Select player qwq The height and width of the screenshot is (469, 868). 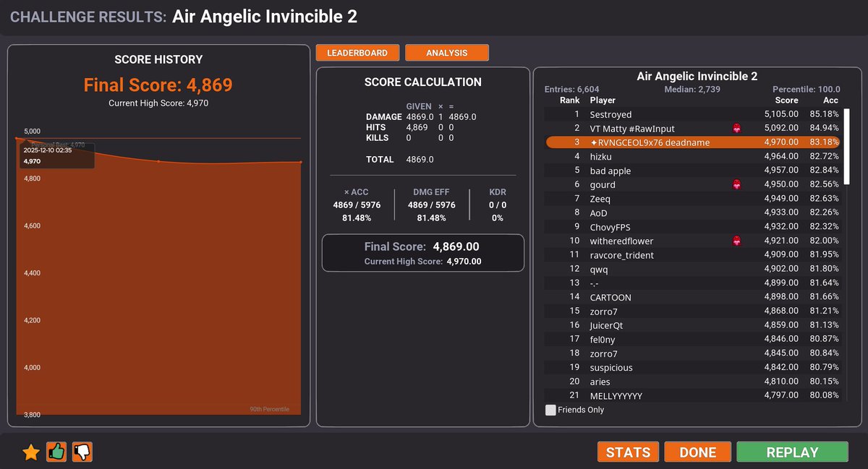coord(694,269)
